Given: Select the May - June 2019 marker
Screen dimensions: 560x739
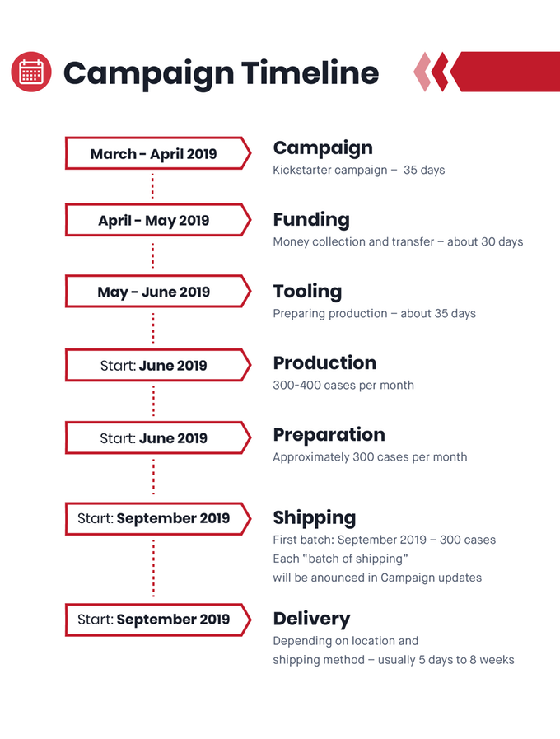Looking at the screenshot, I should (158, 292).
